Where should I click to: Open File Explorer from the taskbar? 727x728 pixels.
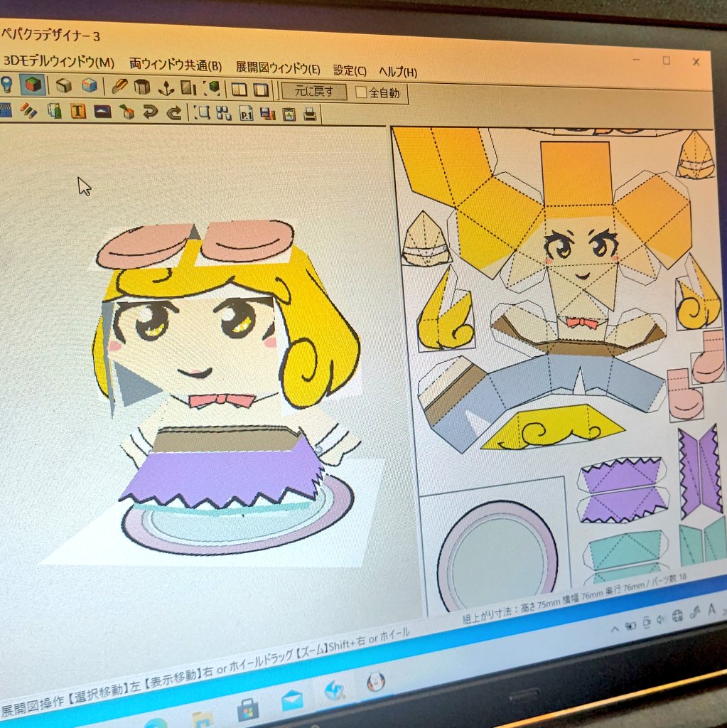coord(202,719)
